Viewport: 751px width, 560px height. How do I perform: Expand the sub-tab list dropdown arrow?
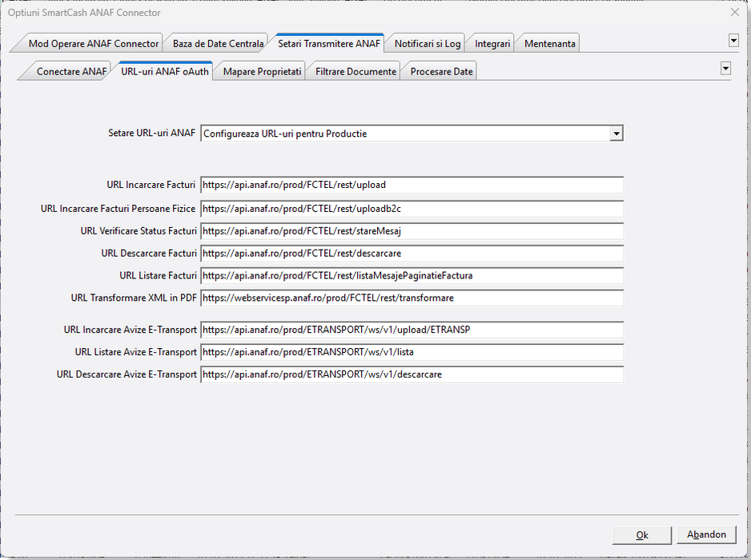pyautogui.click(x=725, y=69)
